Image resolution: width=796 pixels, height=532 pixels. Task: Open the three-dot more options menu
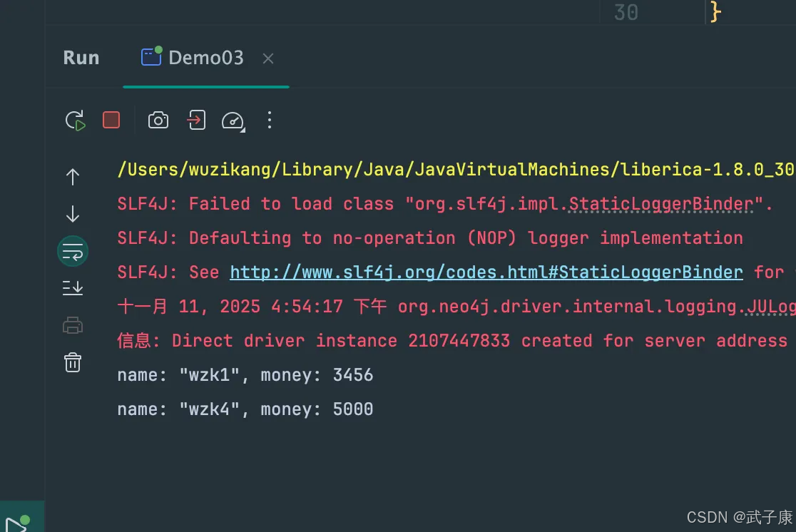tap(269, 120)
